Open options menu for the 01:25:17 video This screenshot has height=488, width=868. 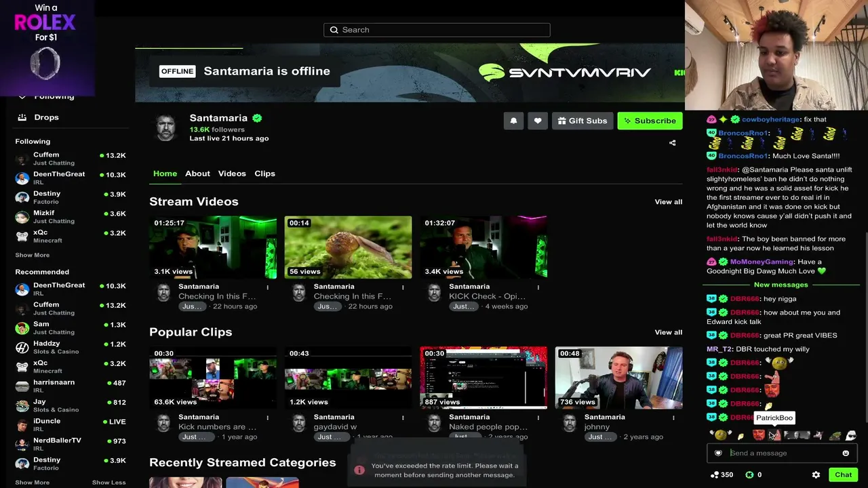point(268,287)
